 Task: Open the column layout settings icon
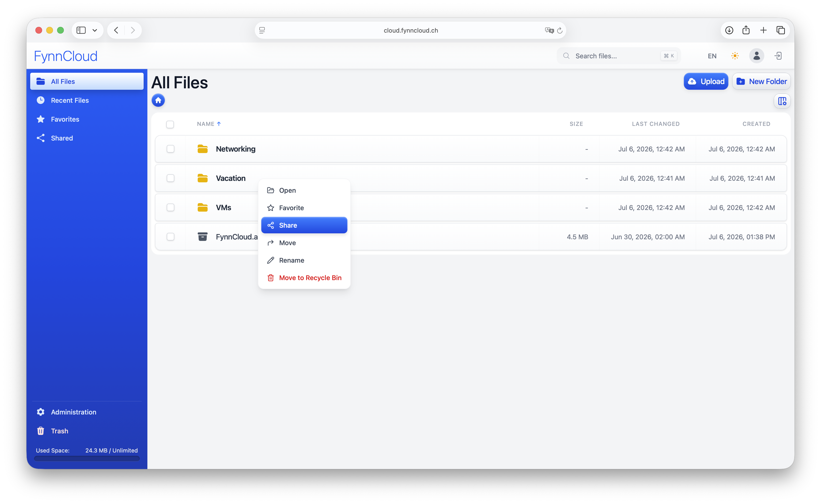click(x=782, y=101)
